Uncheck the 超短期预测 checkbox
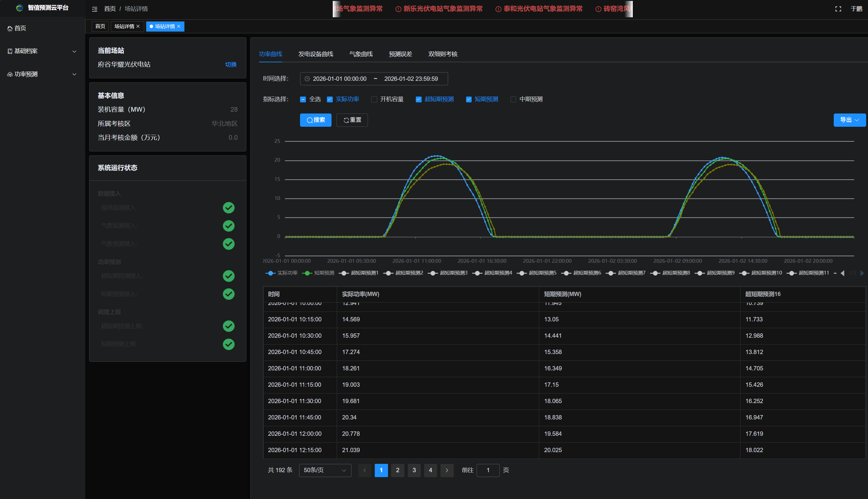 (418, 99)
